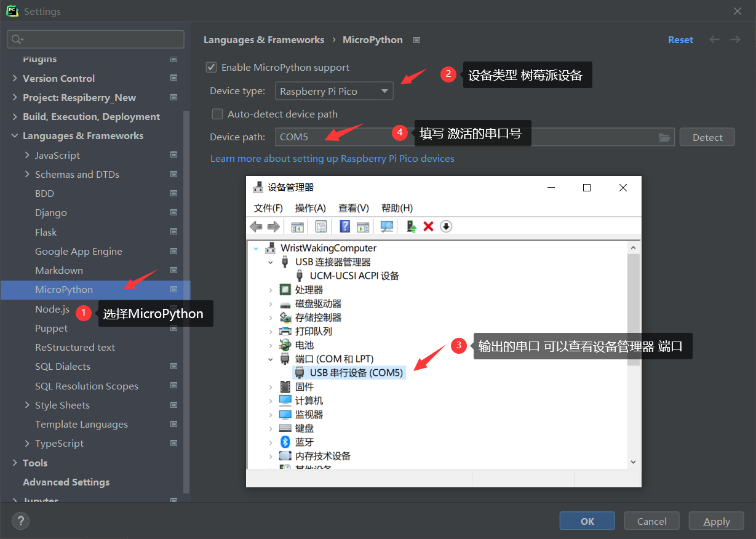Click the Apply button
This screenshot has height=539, width=756.
(717, 521)
